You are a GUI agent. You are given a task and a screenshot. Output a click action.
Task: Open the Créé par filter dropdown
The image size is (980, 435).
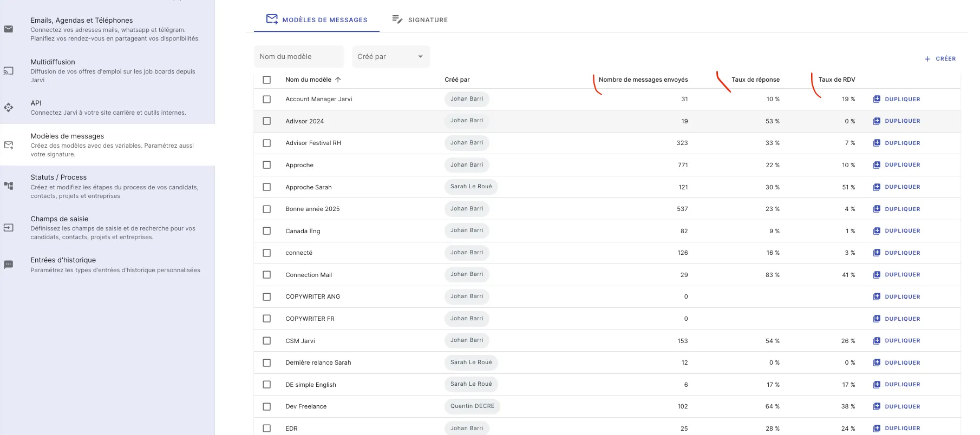(x=390, y=57)
